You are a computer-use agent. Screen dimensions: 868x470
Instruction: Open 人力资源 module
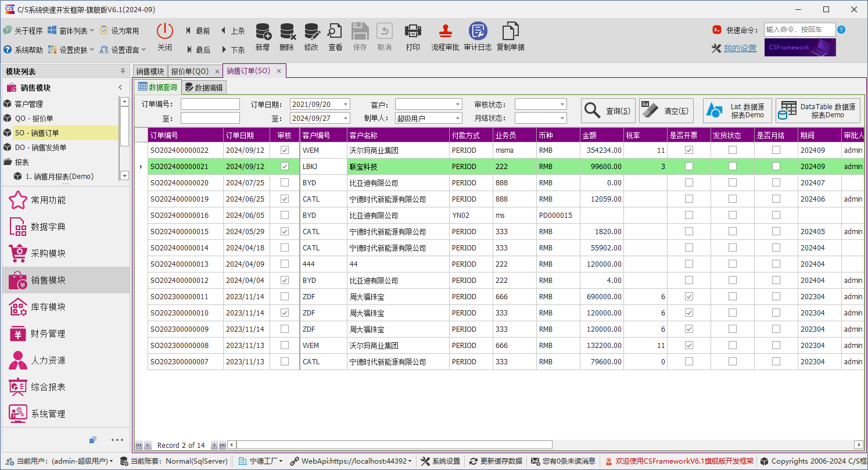66,361
